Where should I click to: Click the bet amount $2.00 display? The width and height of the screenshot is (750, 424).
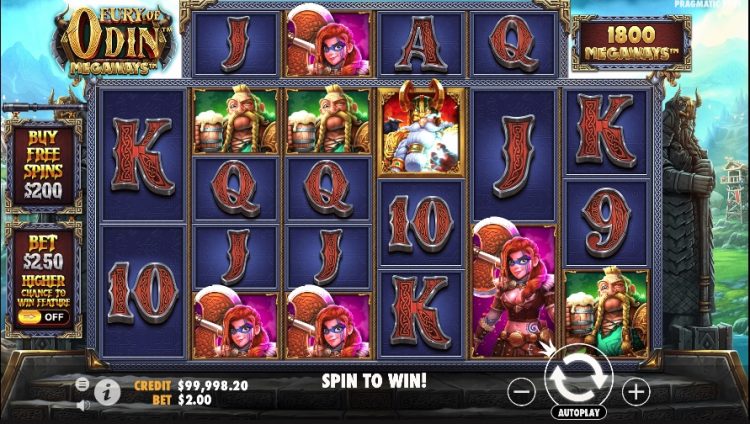click(x=195, y=400)
